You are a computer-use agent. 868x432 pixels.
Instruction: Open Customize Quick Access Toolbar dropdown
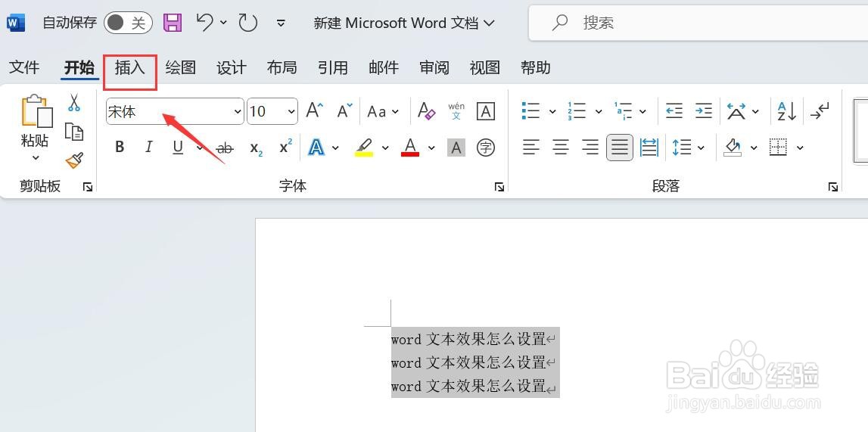tap(282, 23)
